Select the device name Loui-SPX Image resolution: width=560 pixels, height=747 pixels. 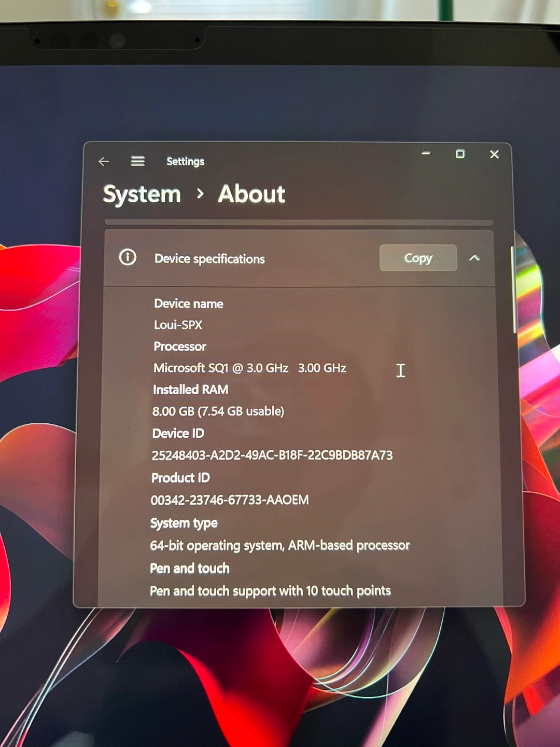pyautogui.click(x=178, y=325)
